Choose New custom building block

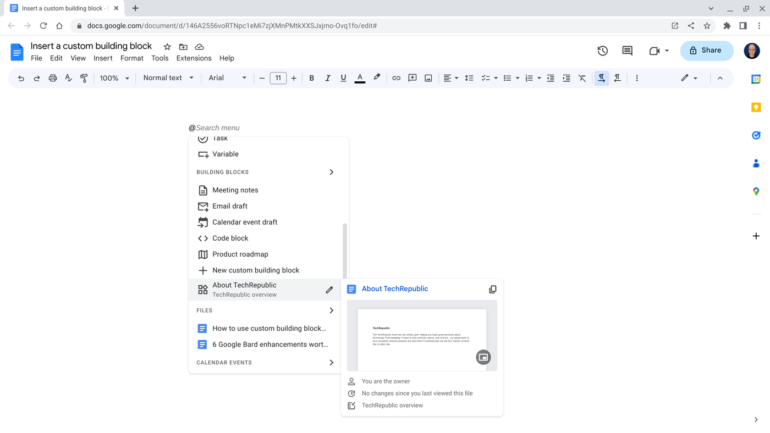(x=255, y=270)
